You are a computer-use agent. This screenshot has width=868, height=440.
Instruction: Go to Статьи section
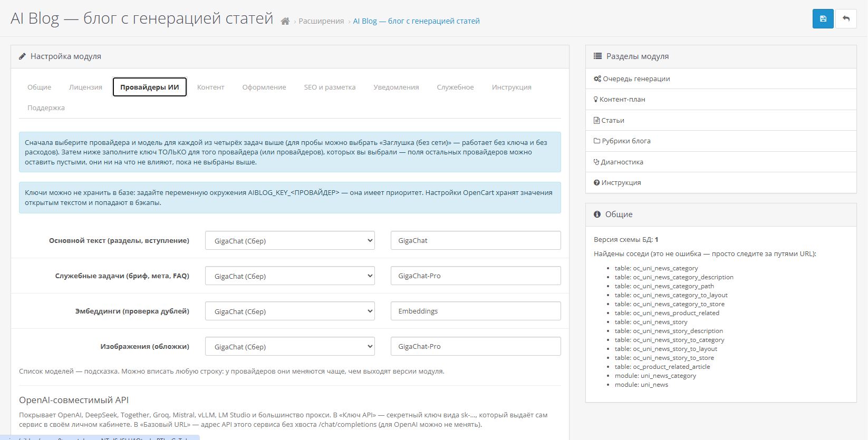721,120
